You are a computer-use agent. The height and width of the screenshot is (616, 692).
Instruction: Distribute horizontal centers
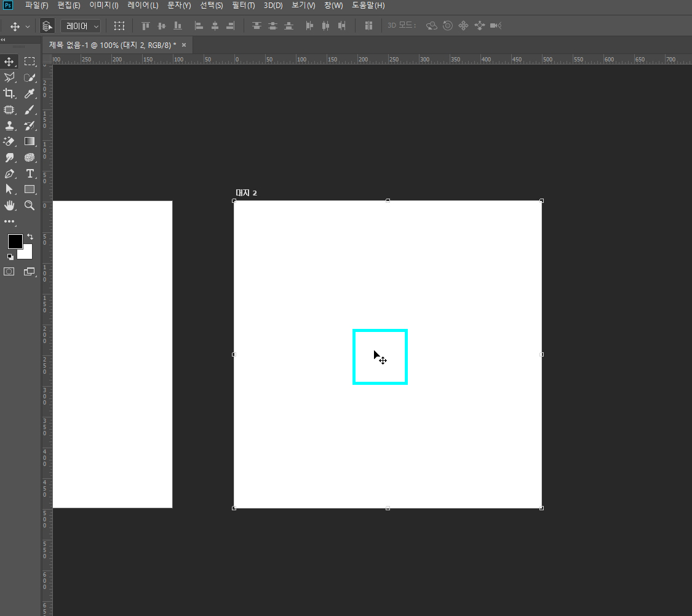pyautogui.click(x=325, y=26)
